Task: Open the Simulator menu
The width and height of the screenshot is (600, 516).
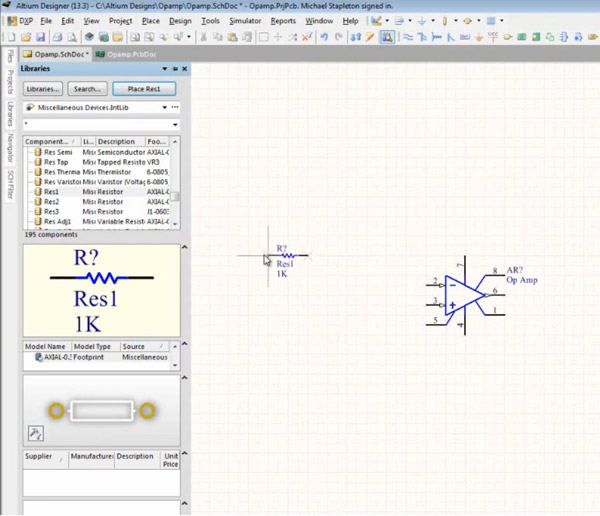Action: [245, 21]
